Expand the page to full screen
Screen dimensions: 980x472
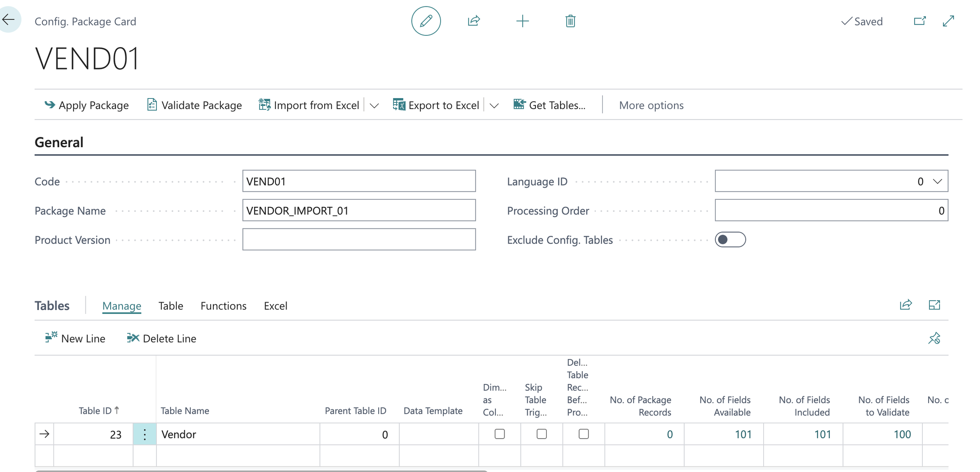click(x=948, y=21)
